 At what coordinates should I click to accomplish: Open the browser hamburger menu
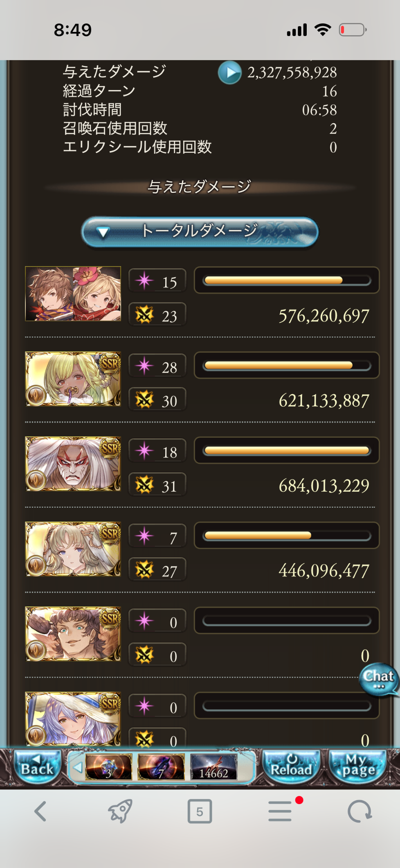(x=281, y=811)
